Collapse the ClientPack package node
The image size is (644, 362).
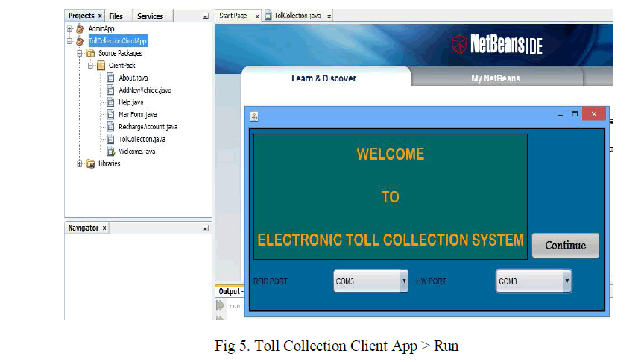91,66
